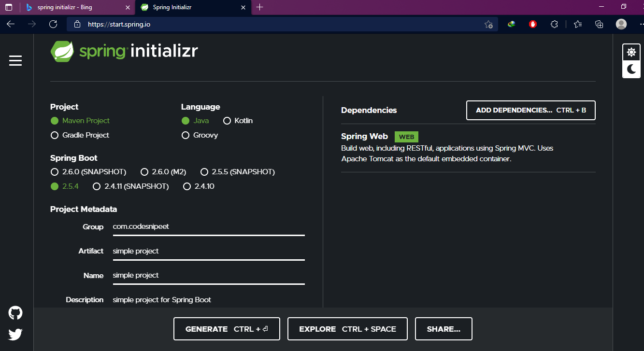644x351 pixels.
Task: Switch to light theme sun icon
Action: pos(631,52)
